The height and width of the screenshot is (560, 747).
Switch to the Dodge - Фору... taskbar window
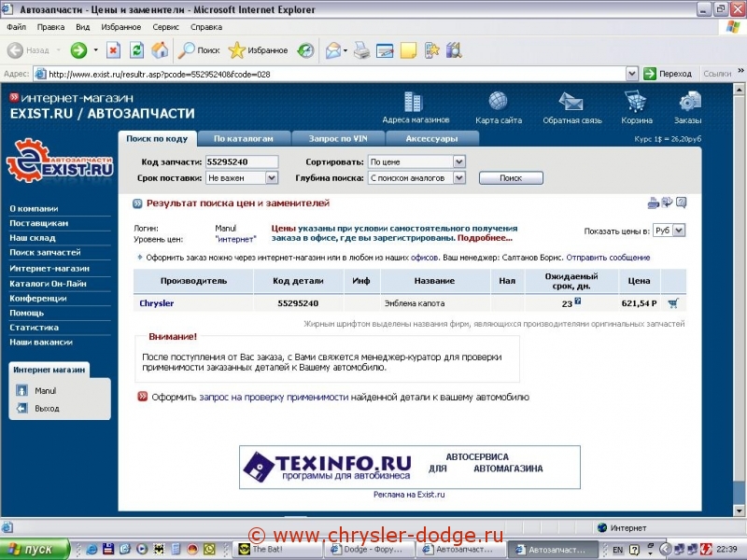pyautogui.click(x=370, y=549)
